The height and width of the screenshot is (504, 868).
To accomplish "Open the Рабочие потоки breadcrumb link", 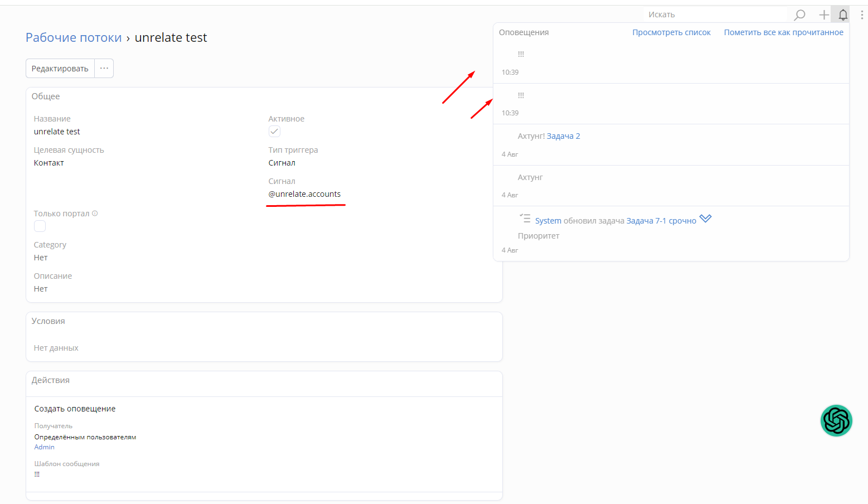I will [x=74, y=37].
